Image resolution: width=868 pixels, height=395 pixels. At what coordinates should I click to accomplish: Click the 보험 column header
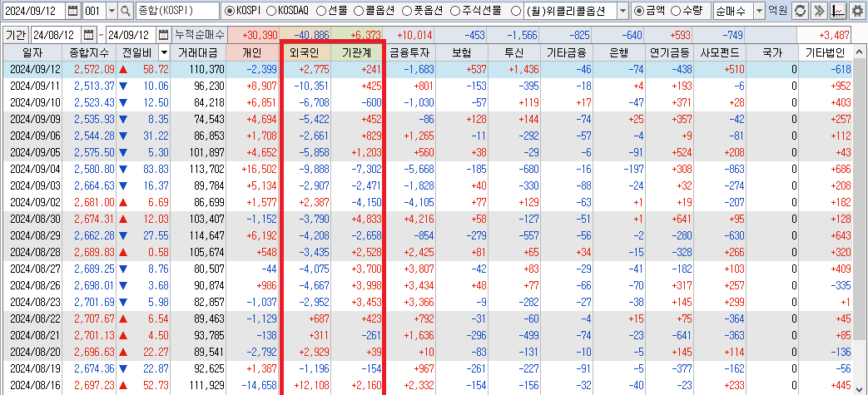click(461, 53)
